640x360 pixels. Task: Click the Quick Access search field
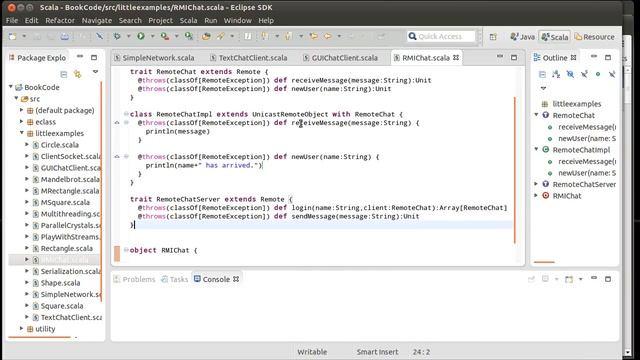(x=442, y=36)
